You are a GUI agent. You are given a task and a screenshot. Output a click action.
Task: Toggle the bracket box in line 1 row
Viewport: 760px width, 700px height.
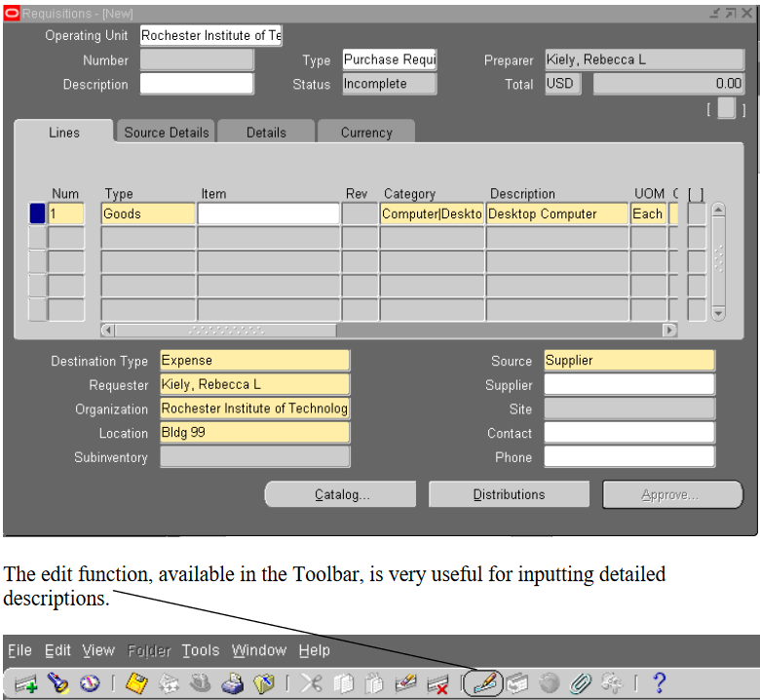click(x=697, y=214)
